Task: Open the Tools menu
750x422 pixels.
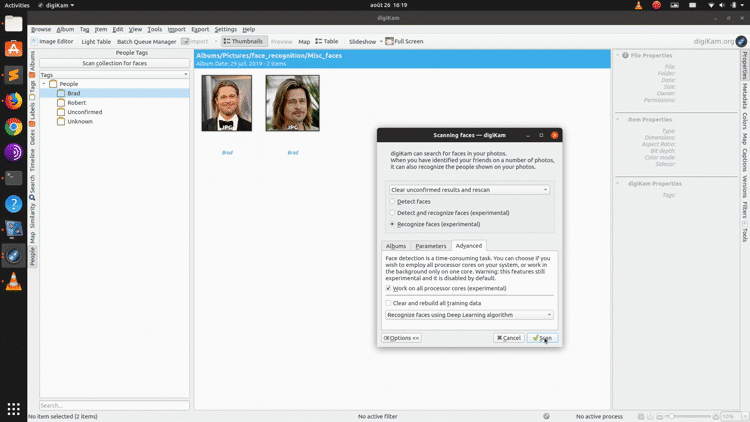Action: (154, 29)
